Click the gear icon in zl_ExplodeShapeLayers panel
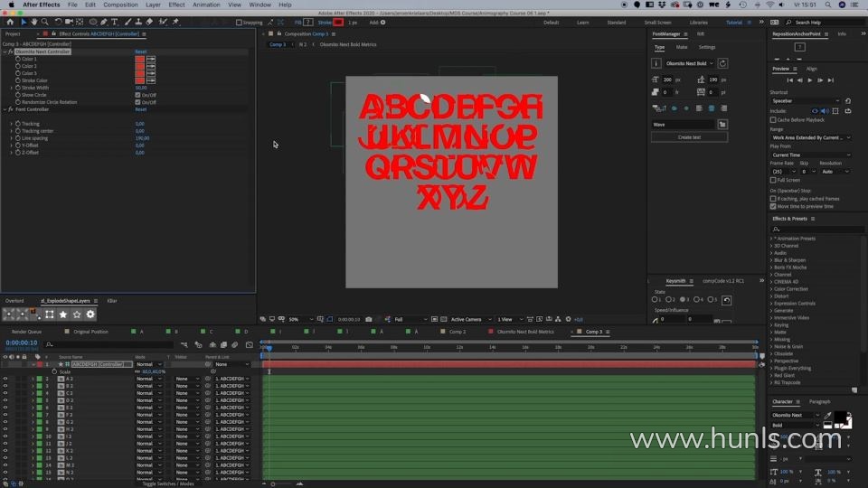Viewport: 868px width, 488px height. coord(90,314)
